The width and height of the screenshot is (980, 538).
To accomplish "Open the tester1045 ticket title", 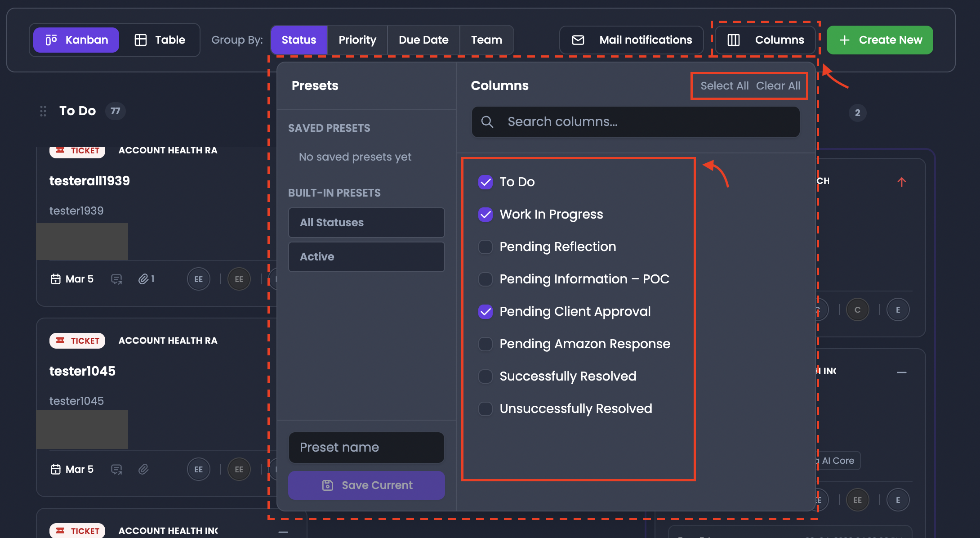I will pyautogui.click(x=82, y=371).
